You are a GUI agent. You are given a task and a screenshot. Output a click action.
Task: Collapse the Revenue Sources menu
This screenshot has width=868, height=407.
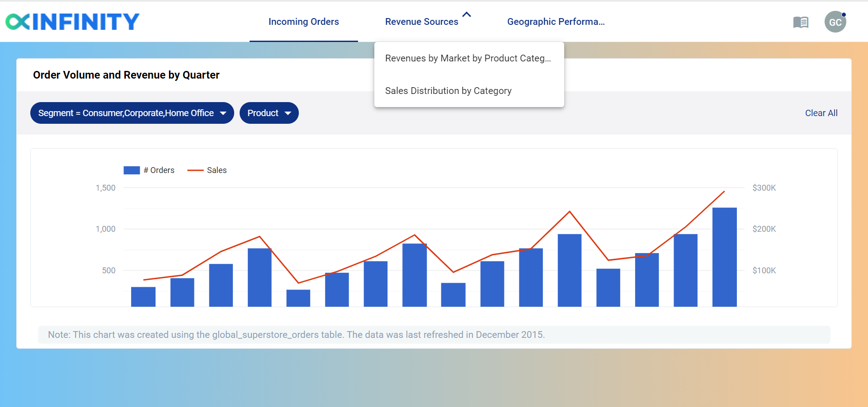[x=422, y=22]
